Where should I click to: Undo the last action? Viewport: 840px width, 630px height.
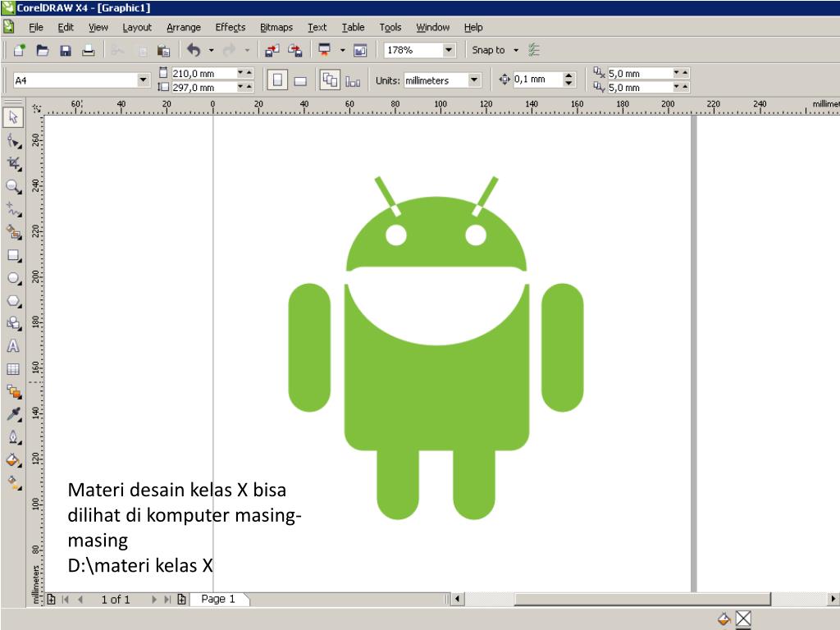pyautogui.click(x=194, y=50)
